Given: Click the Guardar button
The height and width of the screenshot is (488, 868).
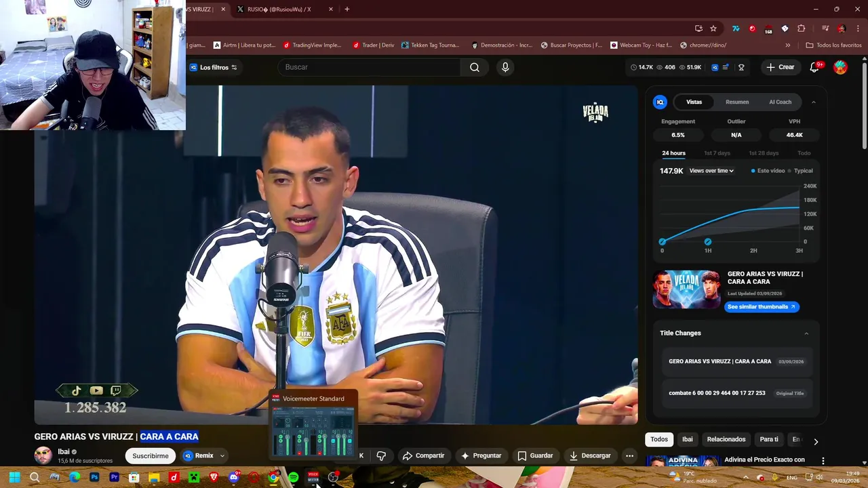Looking at the screenshot, I should click(x=535, y=455).
